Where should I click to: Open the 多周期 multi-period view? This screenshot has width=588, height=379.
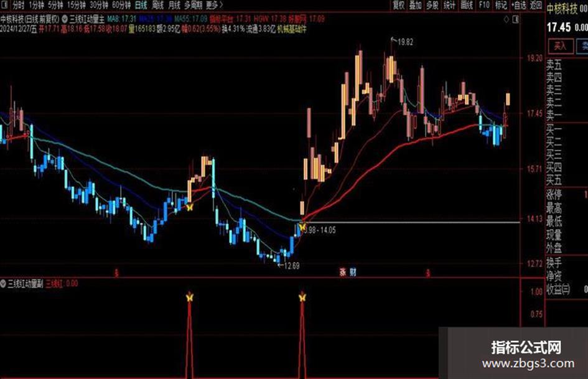(193, 5)
